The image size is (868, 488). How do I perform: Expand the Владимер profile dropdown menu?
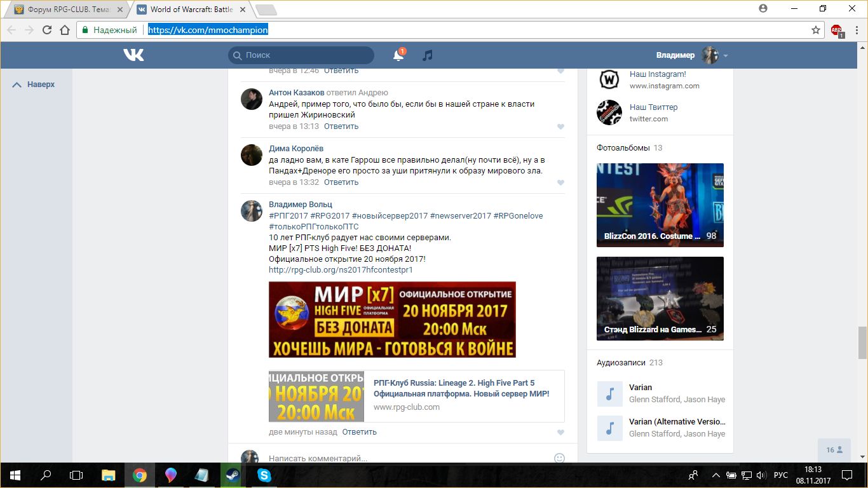pyautogui.click(x=725, y=55)
